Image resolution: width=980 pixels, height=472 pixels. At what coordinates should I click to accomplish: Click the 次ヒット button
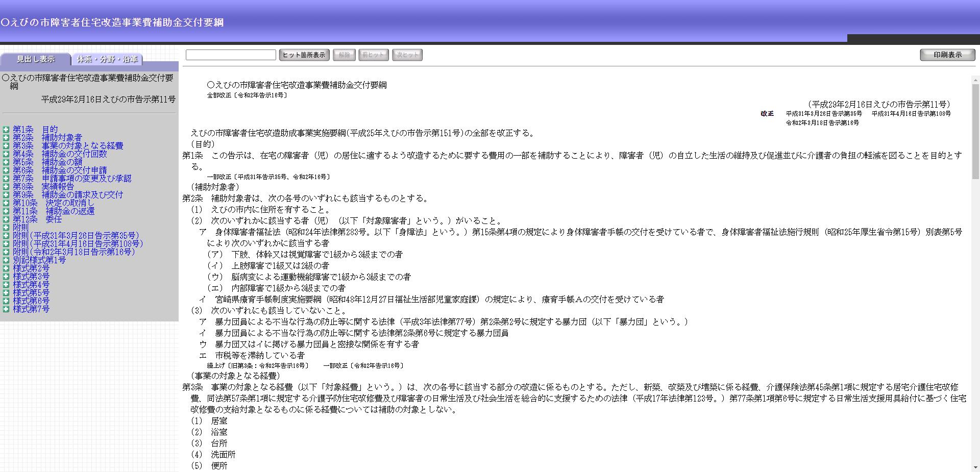(407, 55)
